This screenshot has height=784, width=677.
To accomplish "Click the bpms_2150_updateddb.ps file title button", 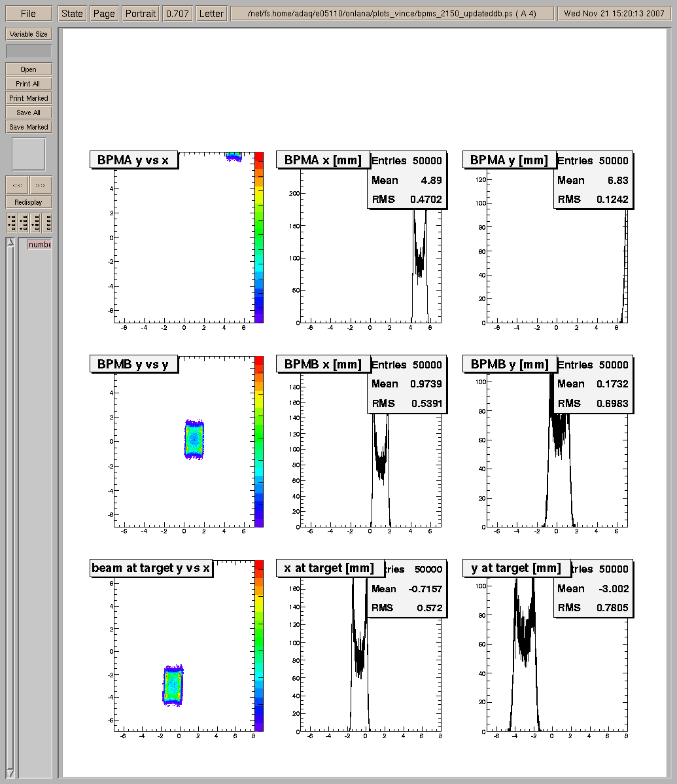I will [x=392, y=14].
